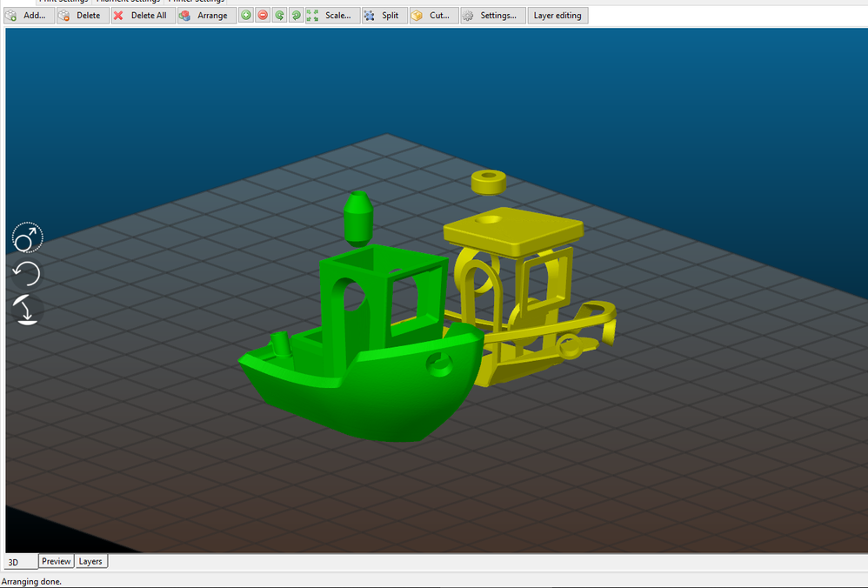Switch to the 3D view tab
868x588 pixels.
pyautogui.click(x=21, y=561)
